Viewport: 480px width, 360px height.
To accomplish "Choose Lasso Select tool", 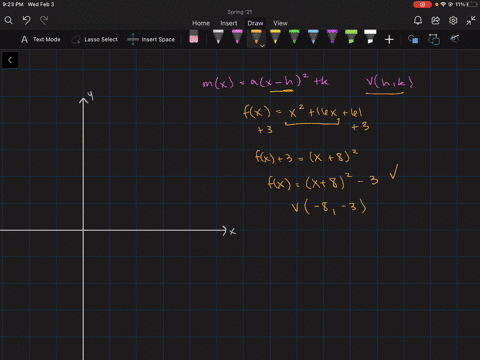I will [95, 39].
